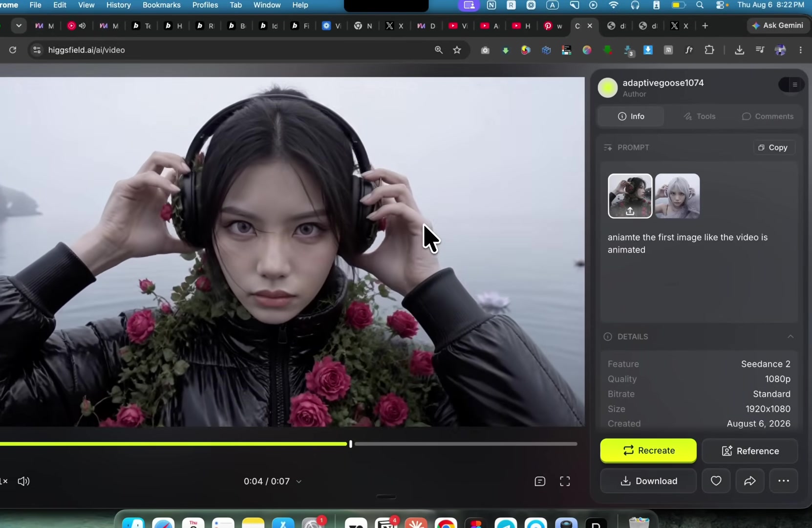Enter fullscreen video mode
This screenshot has width=812, height=528.
565,482
